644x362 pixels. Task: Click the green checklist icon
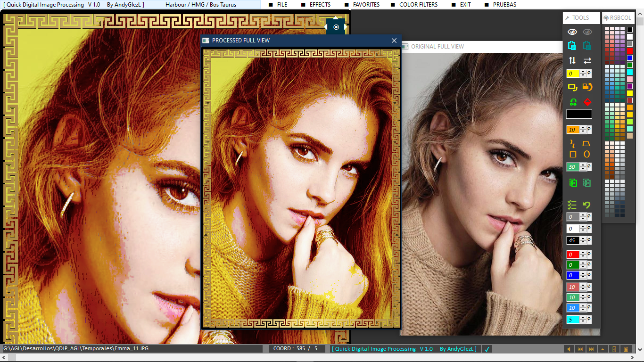click(572, 205)
